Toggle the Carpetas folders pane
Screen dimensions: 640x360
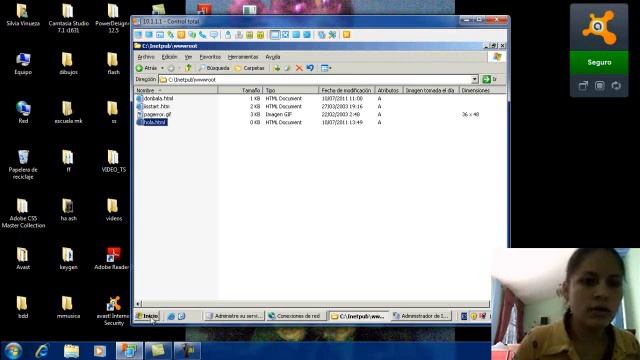click(250, 68)
